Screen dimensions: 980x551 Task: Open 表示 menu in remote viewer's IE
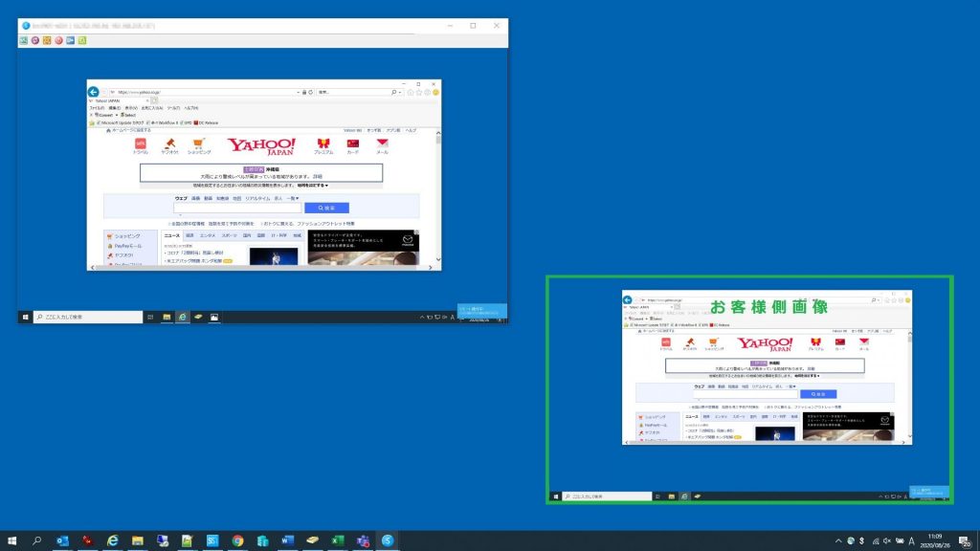[x=130, y=108]
